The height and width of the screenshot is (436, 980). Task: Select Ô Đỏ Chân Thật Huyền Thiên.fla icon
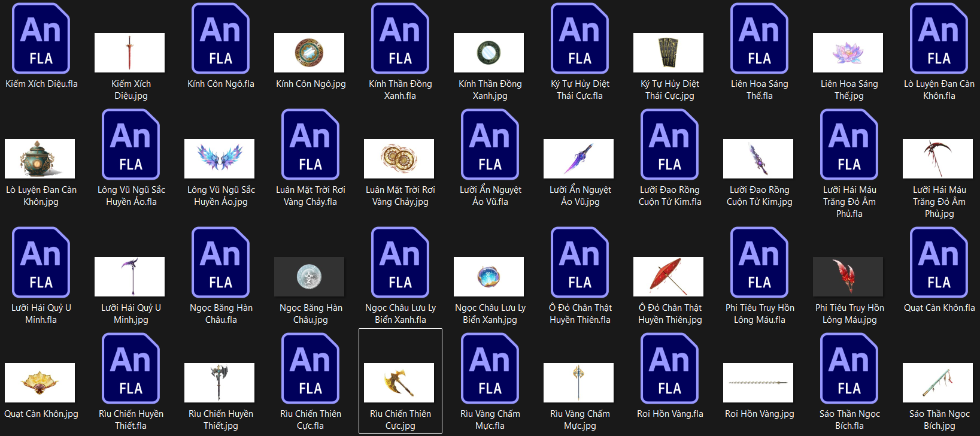click(x=579, y=263)
